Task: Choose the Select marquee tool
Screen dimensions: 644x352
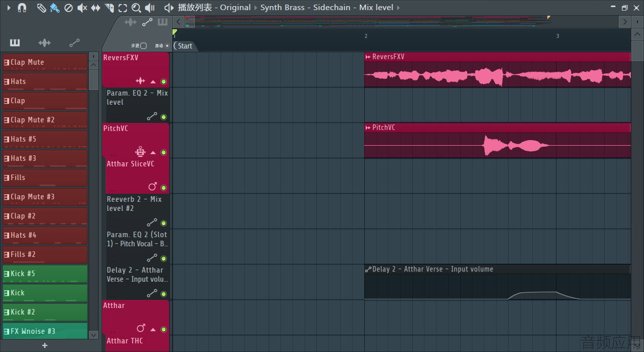Action: (x=122, y=8)
